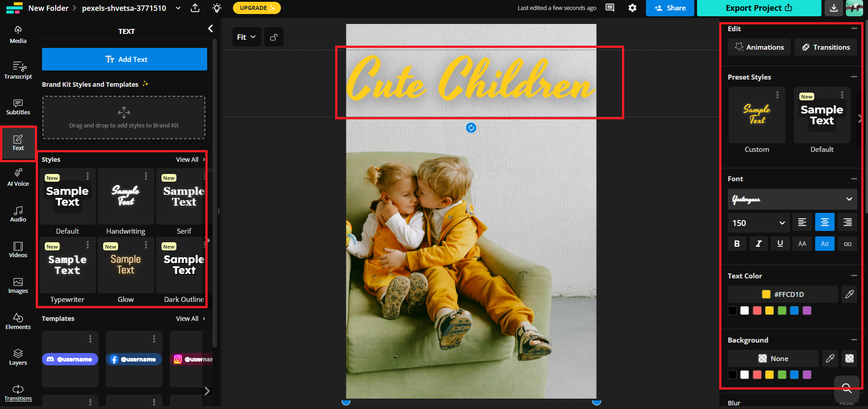Open the font size 150 dropdown
The height and width of the screenshot is (409, 868).
pos(758,222)
